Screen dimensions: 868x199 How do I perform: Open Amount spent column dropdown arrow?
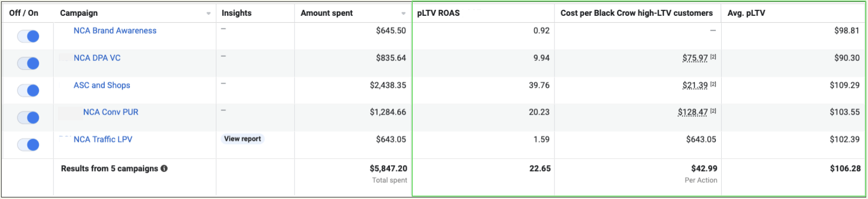coord(403,13)
